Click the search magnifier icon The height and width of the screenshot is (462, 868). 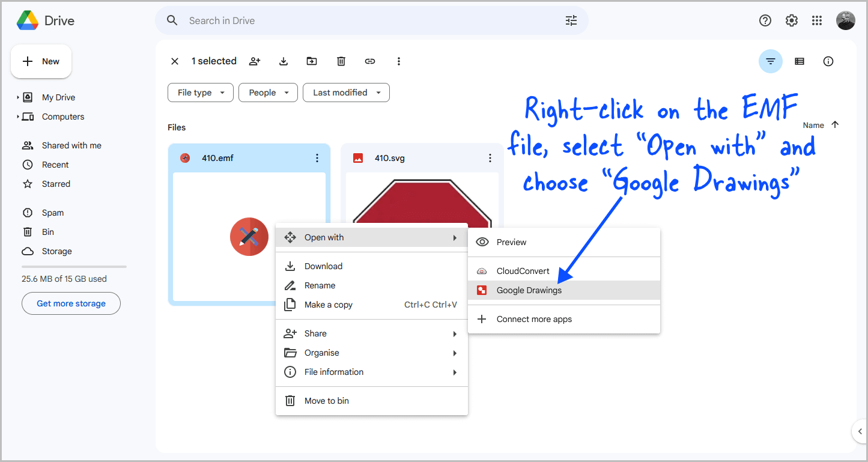tap(172, 20)
